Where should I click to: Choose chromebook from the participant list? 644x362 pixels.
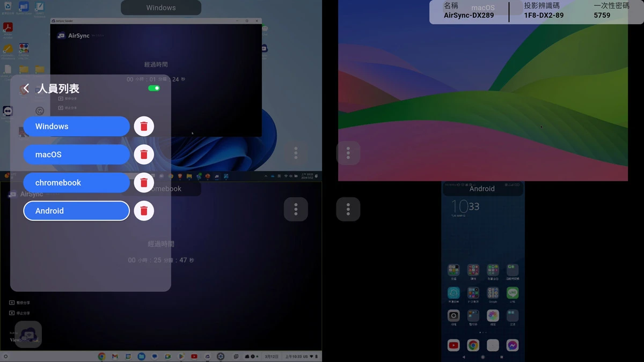pos(76,183)
